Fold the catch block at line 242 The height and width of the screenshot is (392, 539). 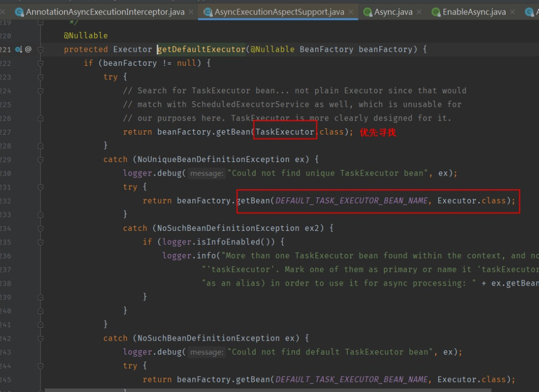point(40,338)
